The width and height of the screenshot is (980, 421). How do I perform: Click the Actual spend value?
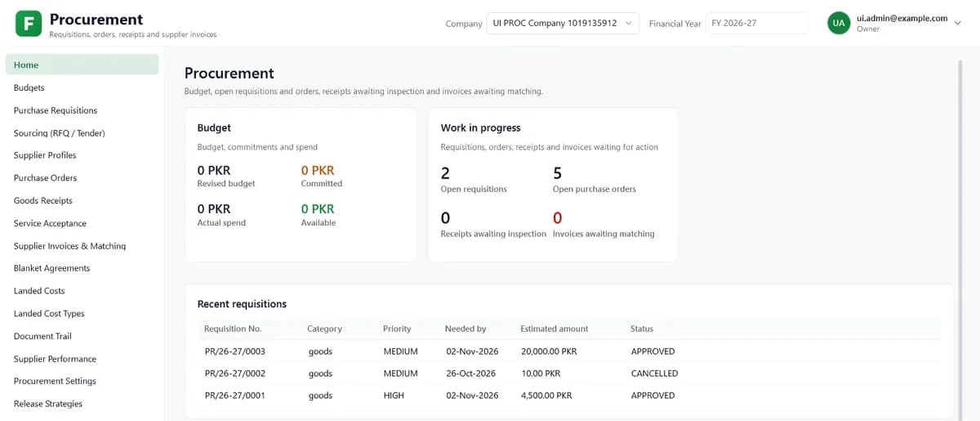[x=214, y=209]
